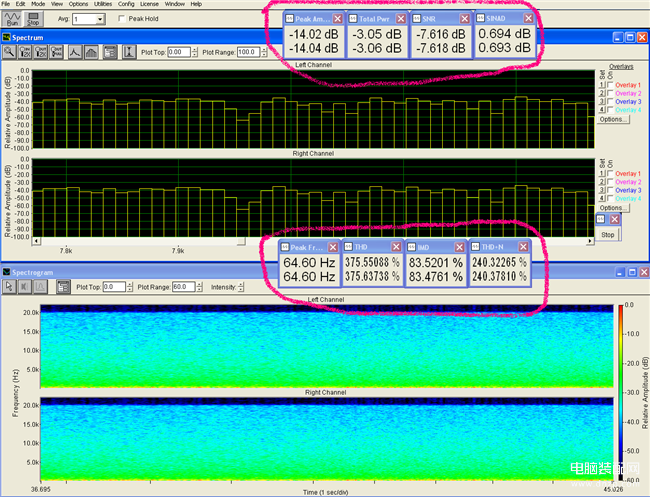Click the Spectrogram Intensity stepper arrows
The width and height of the screenshot is (650, 497).
(x=241, y=287)
